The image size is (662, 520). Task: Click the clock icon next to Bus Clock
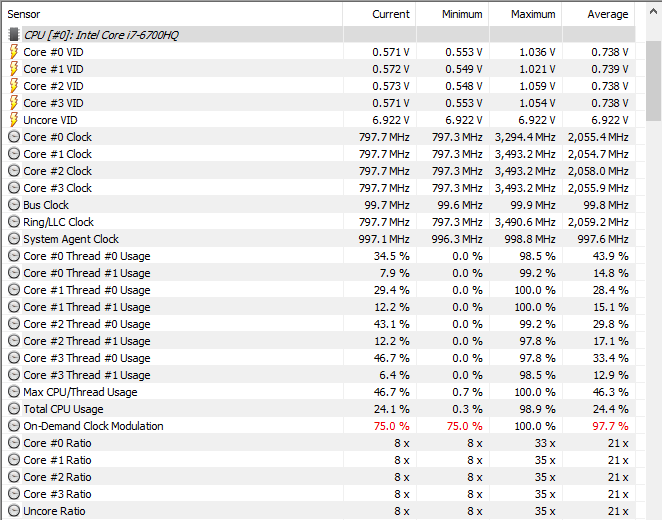(14, 205)
